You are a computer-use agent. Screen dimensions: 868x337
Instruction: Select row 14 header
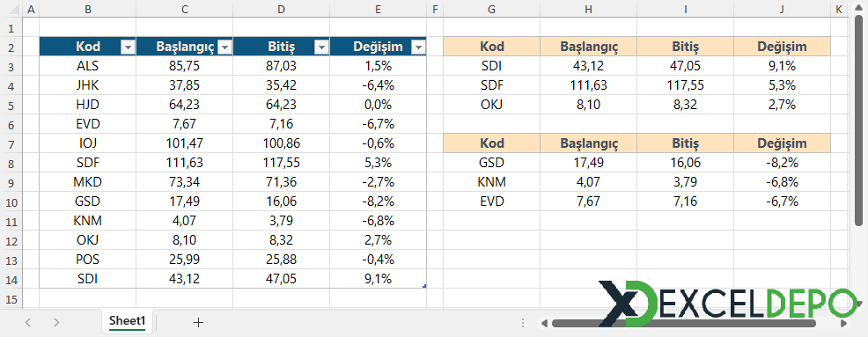pyautogui.click(x=11, y=280)
